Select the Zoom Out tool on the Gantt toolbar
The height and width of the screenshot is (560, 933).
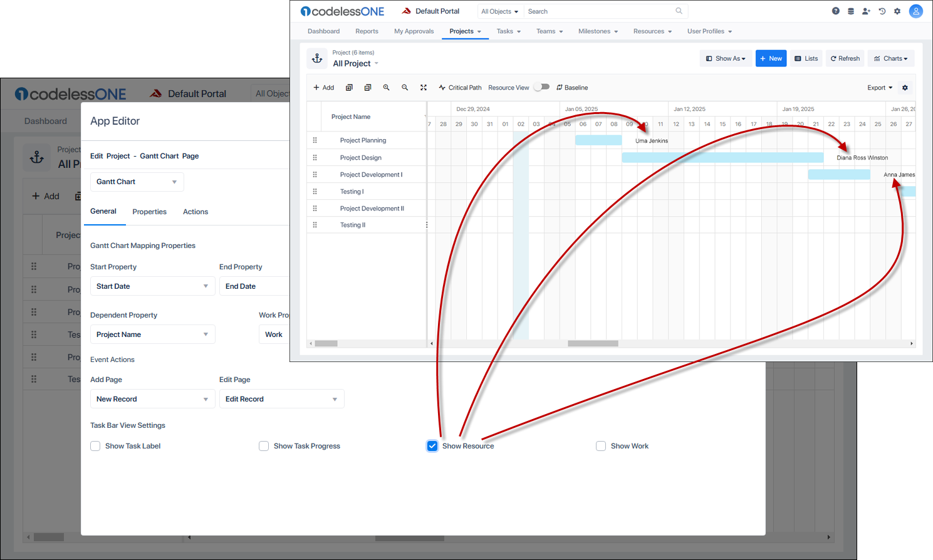pos(405,88)
